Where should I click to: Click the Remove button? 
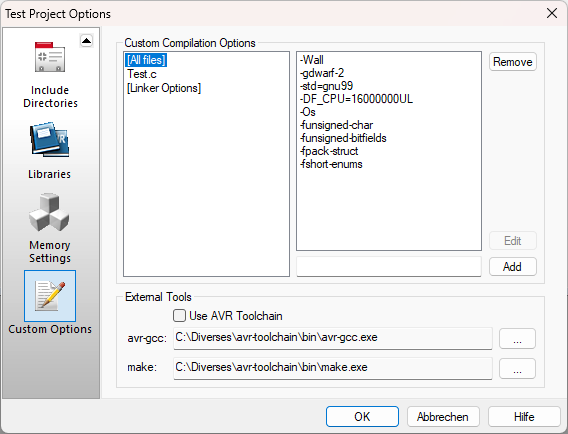[x=513, y=62]
